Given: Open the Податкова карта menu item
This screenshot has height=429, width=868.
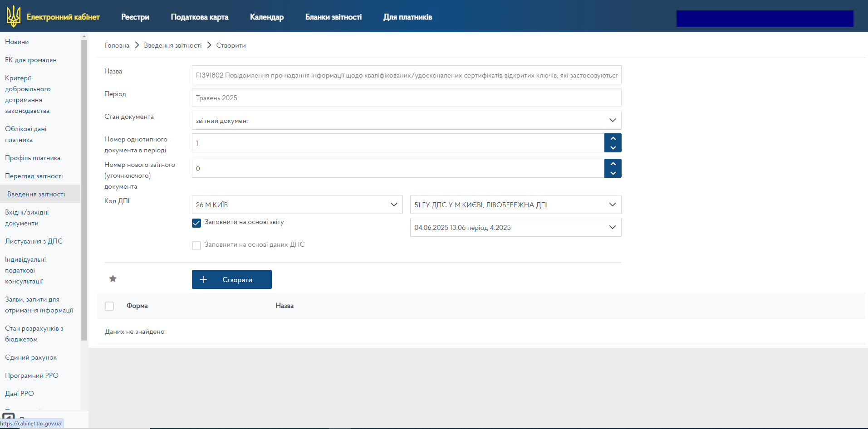Looking at the screenshot, I should coord(199,17).
